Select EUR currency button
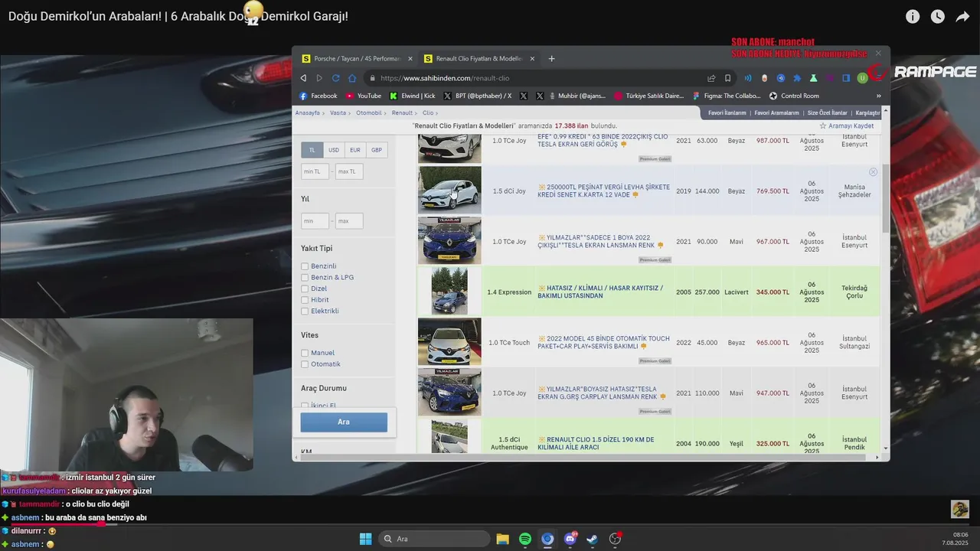Image resolution: width=980 pixels, height=551 pixels. point(355,150)
